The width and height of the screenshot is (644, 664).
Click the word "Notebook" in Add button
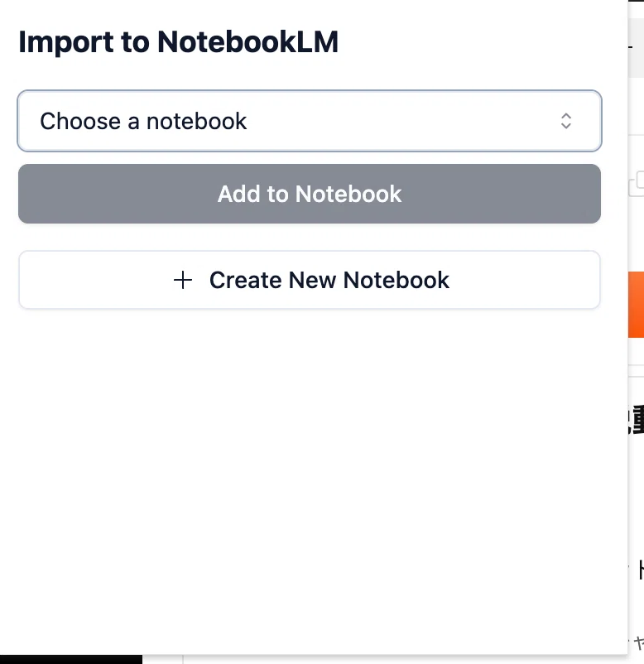[x=348, y=194]
